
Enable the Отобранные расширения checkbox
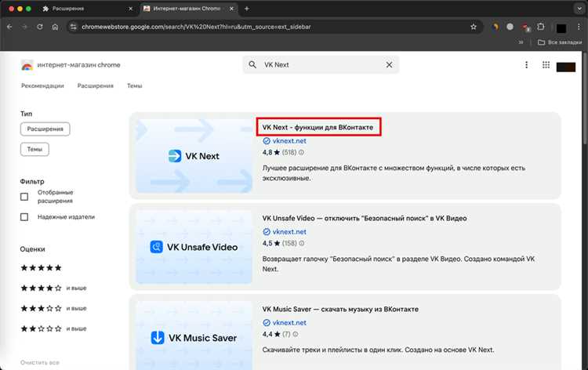click(24, 197)
